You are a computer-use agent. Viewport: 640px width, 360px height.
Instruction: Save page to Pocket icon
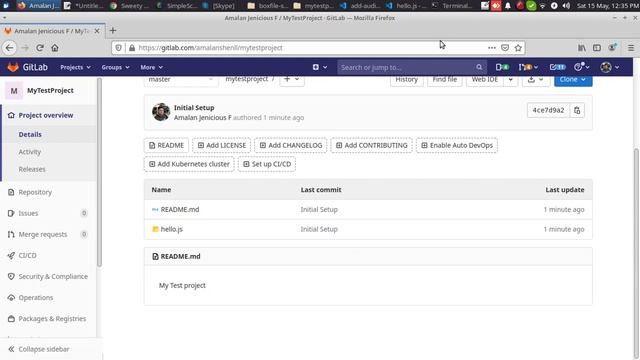click(x=505, y=48)
